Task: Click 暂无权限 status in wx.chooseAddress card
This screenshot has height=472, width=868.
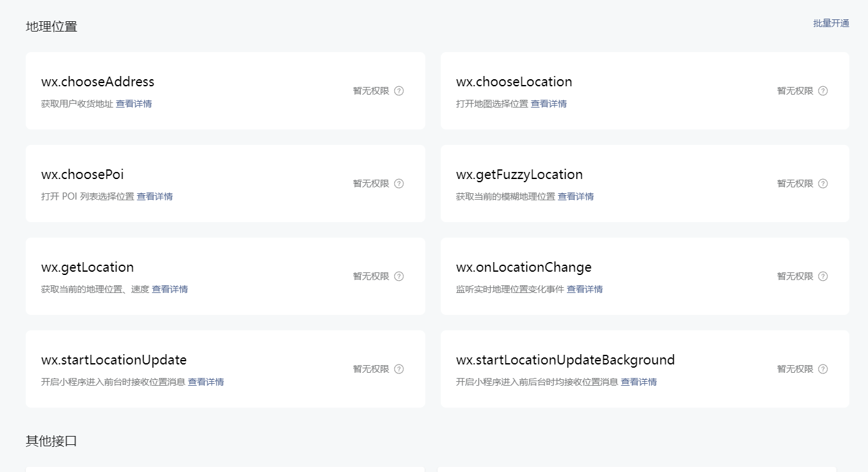Action: tap(371, 91)
